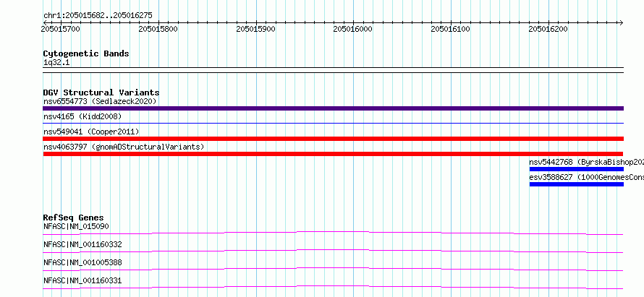Click the 205016100 ruler coordinate
644x297 pixels.
451,29
